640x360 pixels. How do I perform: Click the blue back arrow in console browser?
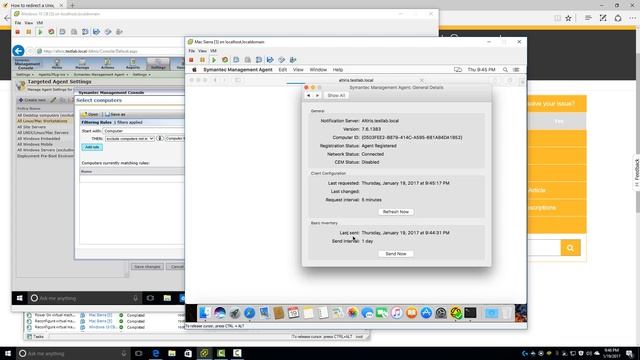click(18, 51)
